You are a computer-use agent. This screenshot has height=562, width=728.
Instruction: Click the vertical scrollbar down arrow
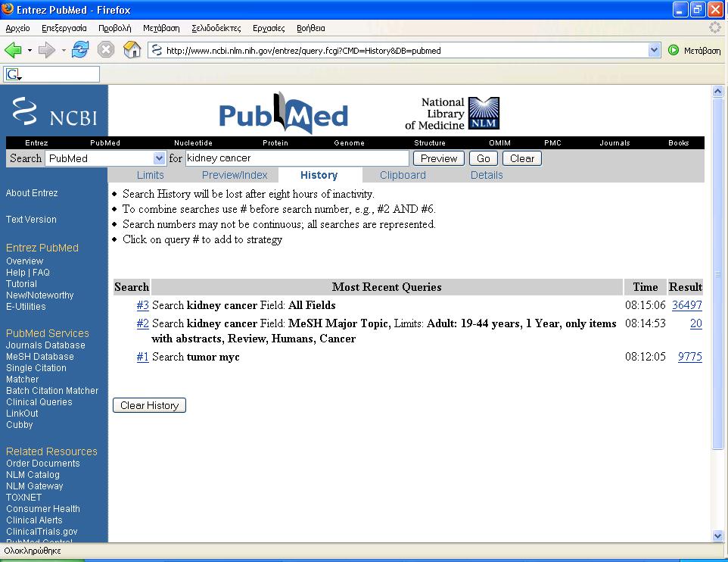click(x=718, y=536)
